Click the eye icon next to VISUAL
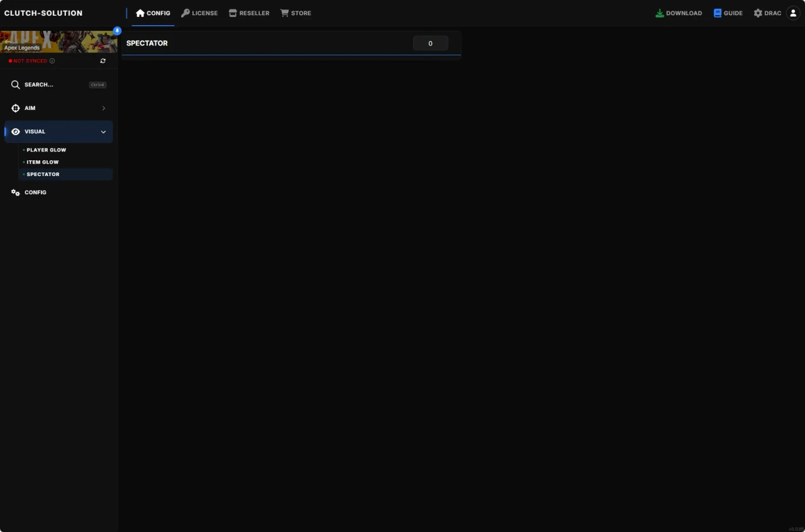Viewport: 805px width, 532px height. (x=15, y=131)
